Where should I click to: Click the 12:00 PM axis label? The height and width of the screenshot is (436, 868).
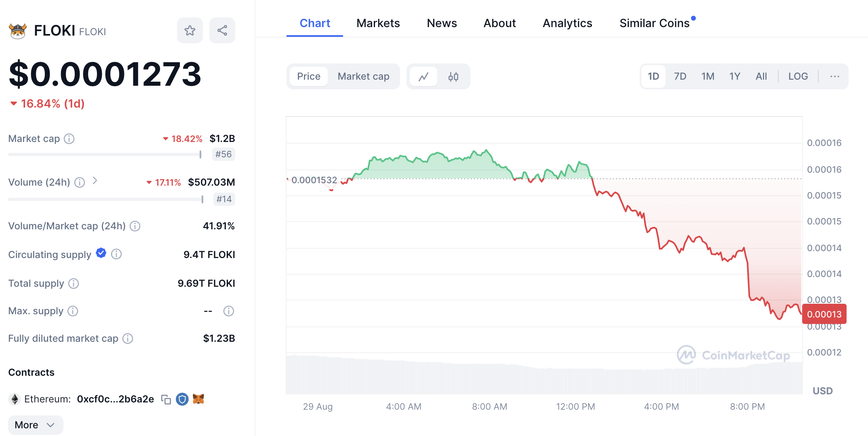pos(575,407)
